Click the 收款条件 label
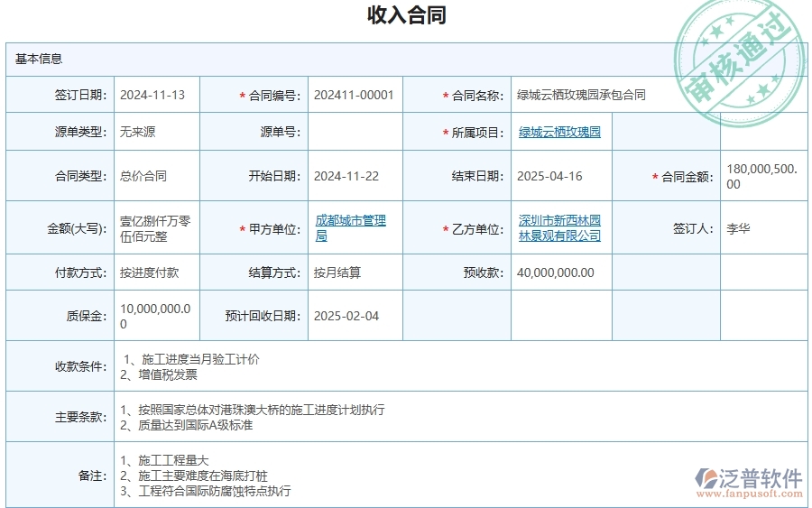Screen dimensions: 812x508 81,366
